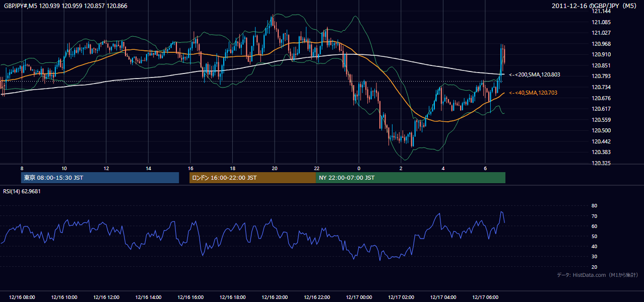This screenshot has width=644, height=302.
Task: Click the 121.144 price axis label
Action: pos(601,11)
